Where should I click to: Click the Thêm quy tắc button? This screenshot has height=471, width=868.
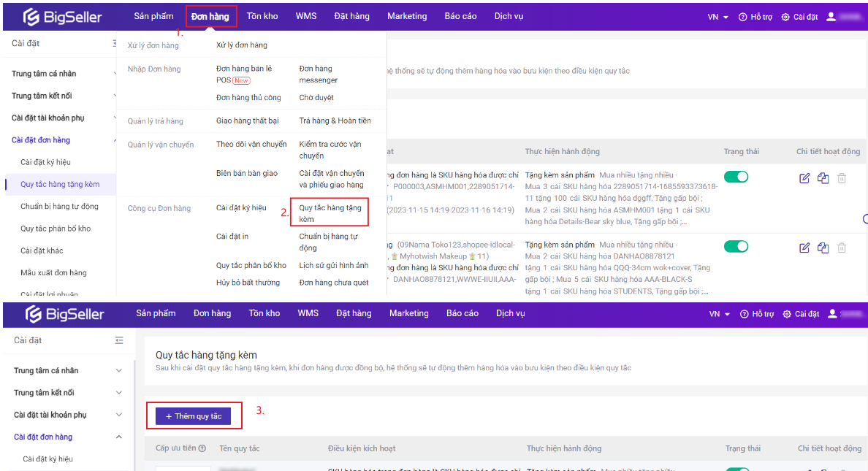coord(194,416)
